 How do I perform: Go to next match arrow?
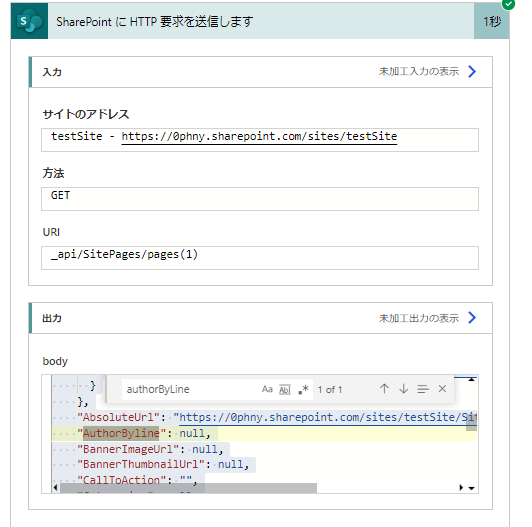(403, 389)
